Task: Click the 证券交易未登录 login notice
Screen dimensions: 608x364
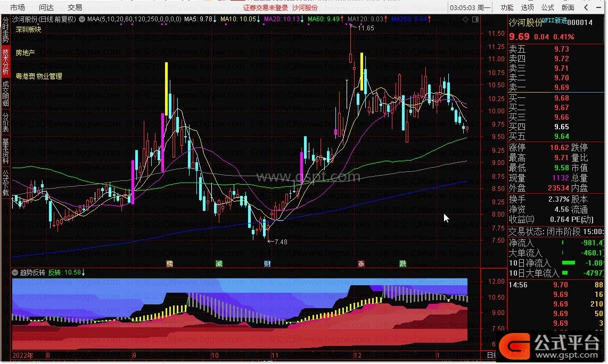Action: [266, 8]
